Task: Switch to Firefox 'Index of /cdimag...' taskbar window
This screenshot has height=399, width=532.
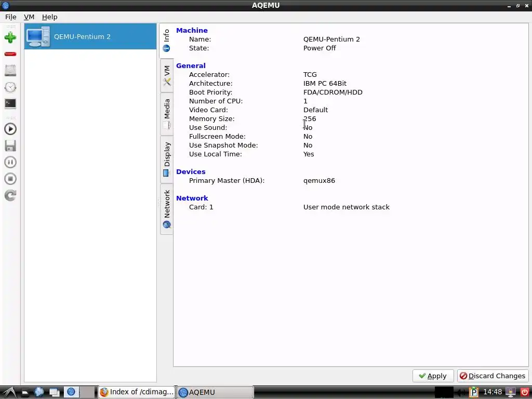Action: click(x=137, y=392)
